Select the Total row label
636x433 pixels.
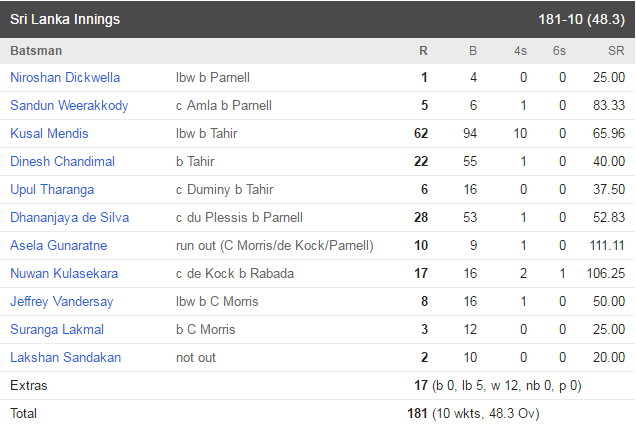click(x=24, y=413)
